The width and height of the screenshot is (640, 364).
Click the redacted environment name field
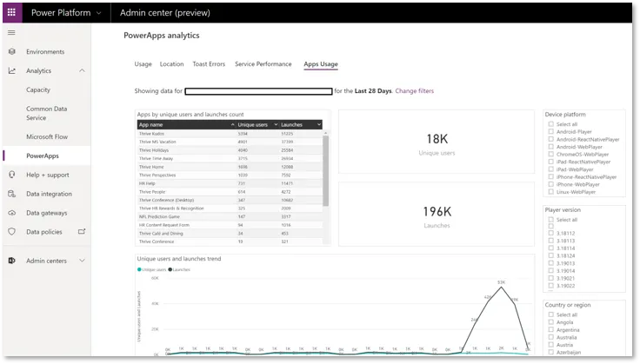click(259, 91)
